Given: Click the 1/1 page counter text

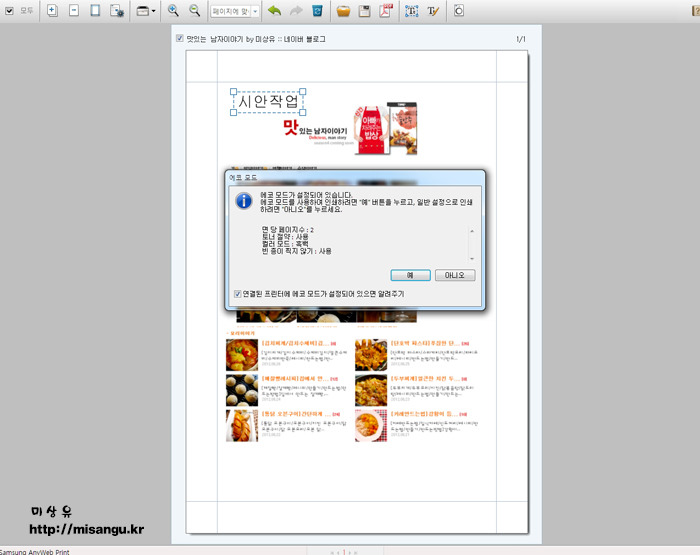Looking at the screenshot, I should click(521, 39).
